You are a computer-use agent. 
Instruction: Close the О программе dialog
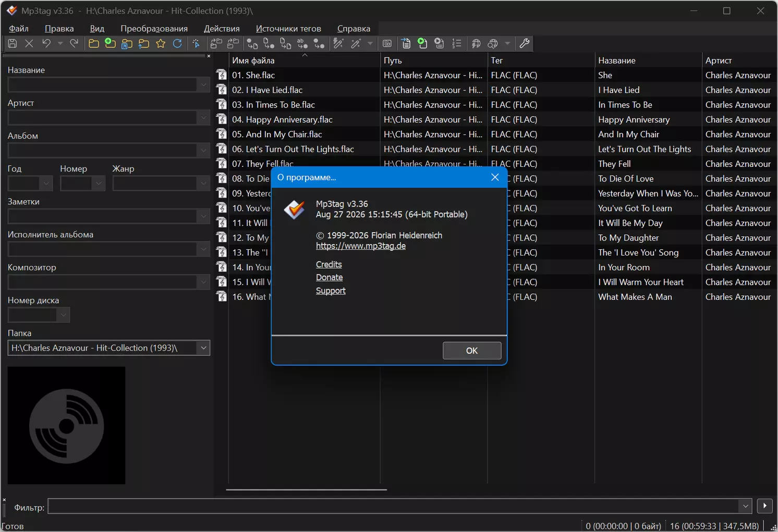tap(495, 177)
